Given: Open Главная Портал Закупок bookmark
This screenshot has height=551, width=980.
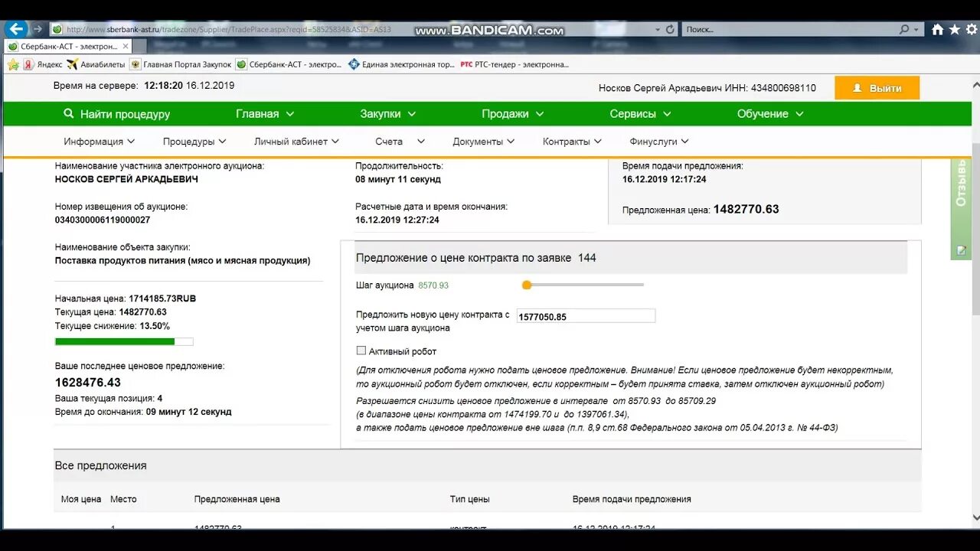Looking at the screenshot, I should [x=181, y=65].
